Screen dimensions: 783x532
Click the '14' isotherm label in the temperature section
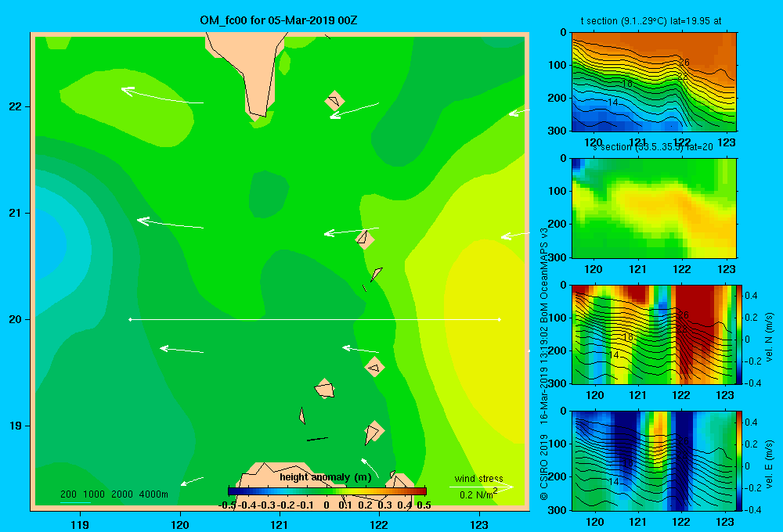(x=613, y=102)
